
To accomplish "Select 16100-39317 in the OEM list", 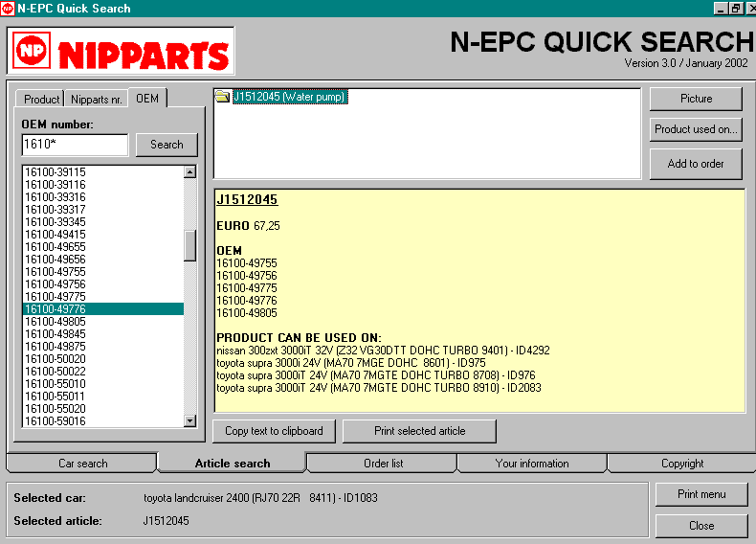I will tap(103, 210).
